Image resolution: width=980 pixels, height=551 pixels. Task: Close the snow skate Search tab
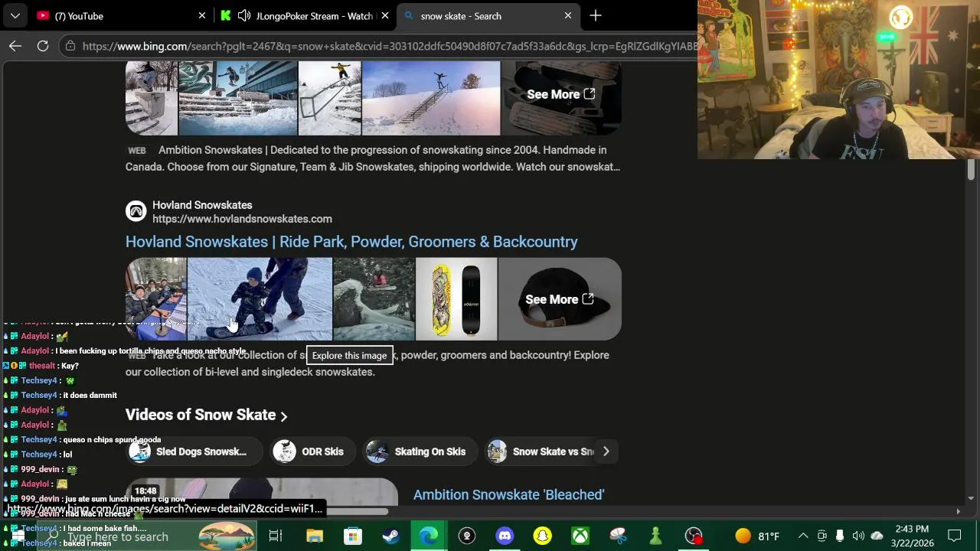568,15
